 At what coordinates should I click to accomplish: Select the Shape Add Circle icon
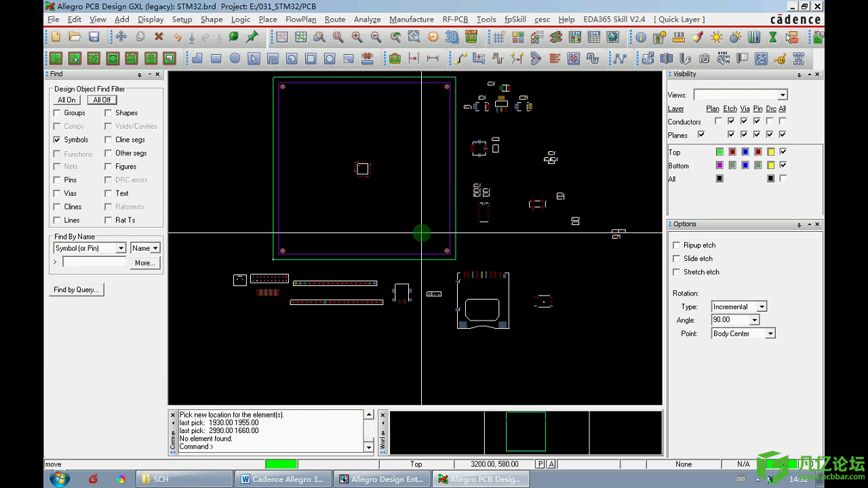pos(235,59)
